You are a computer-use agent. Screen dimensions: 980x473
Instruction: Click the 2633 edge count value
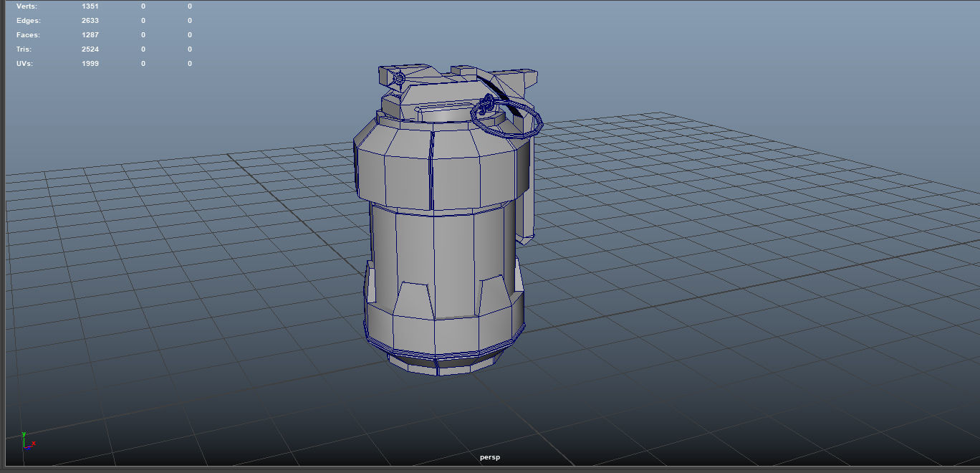pyautogui.click(x=90, y=21)
